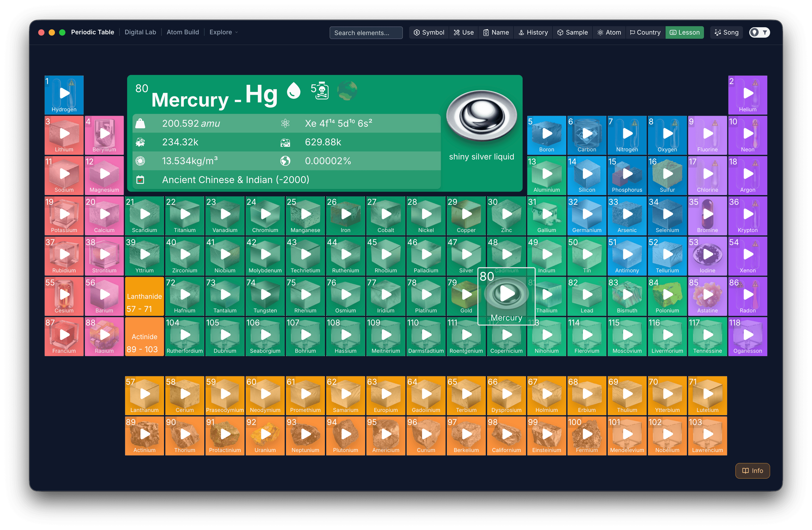Click the liquid droplet icon beside Hg
812x530 pixels.
pos(294,91)
